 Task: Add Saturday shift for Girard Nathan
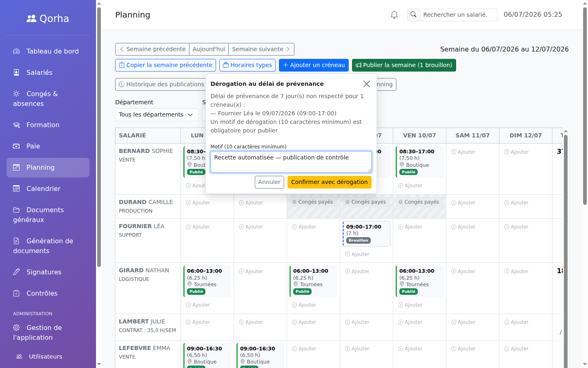(x=463, y=272)
